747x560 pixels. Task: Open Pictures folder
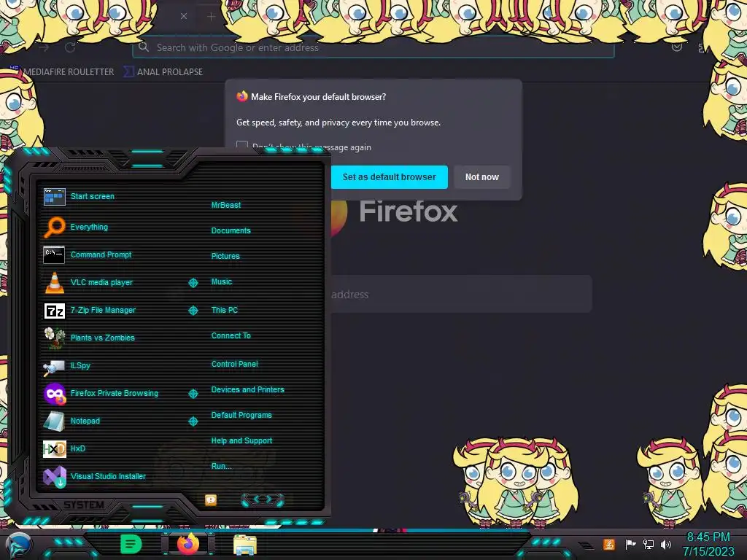(225, 256)
